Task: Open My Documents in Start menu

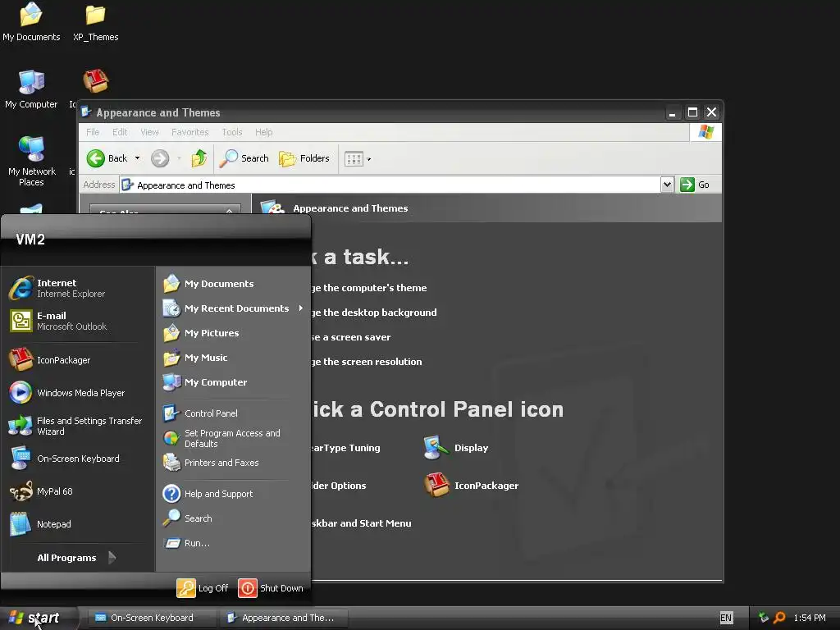Action: pyautogui.click(x=208, y=283)
